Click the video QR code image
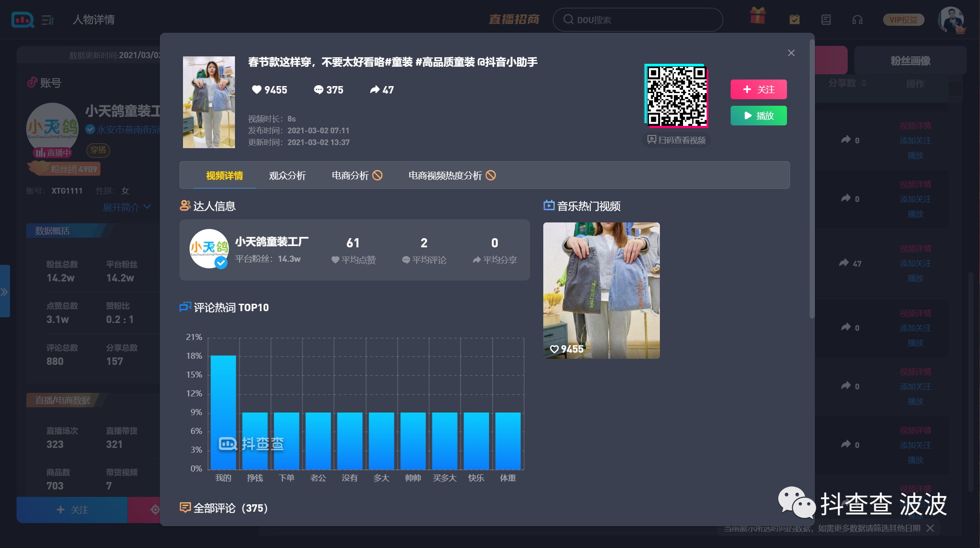Viewport: 980px width, 548px height. (676, 96)
